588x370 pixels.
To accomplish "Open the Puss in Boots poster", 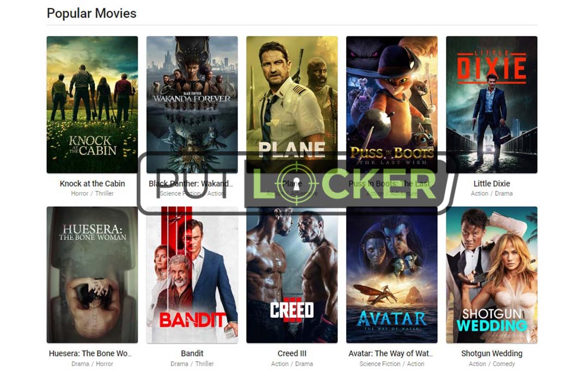I will pyautogui.click(x=392, y=104).
